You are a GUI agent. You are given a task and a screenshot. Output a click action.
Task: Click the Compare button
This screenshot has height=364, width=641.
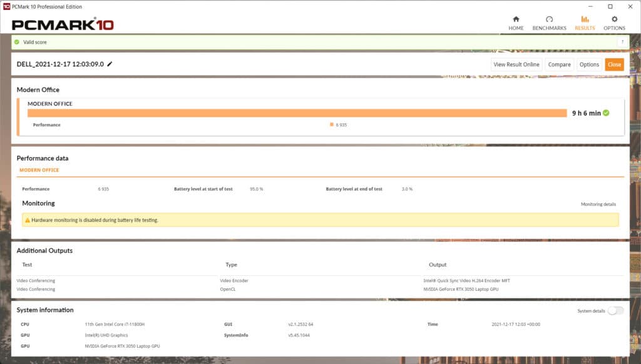pos(559,64)
